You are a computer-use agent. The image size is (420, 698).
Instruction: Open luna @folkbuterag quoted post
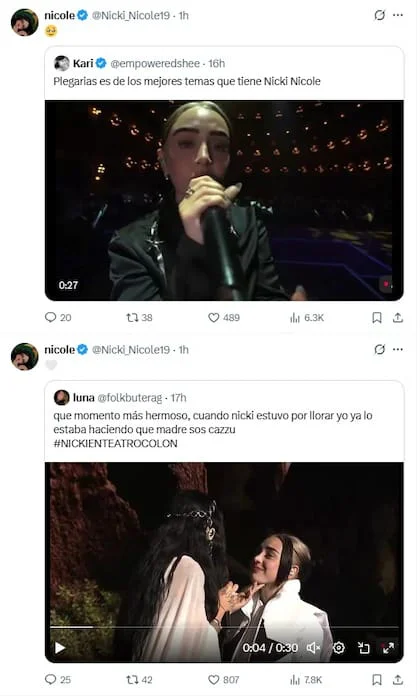[224, 421]
